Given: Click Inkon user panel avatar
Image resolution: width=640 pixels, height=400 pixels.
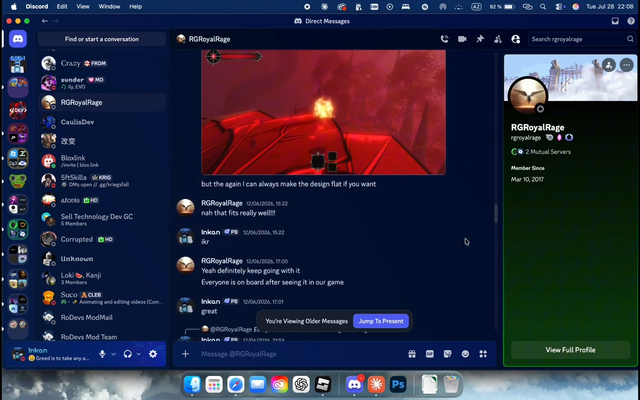Looking at the screenshot, I should point(18,354).
